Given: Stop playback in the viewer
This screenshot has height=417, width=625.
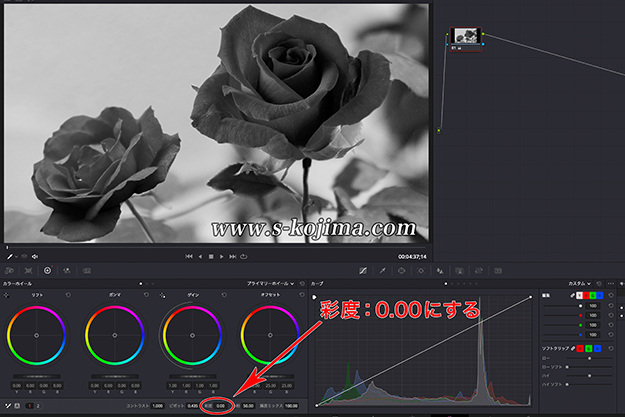Looking at the screenshot, I should [211, 257].
